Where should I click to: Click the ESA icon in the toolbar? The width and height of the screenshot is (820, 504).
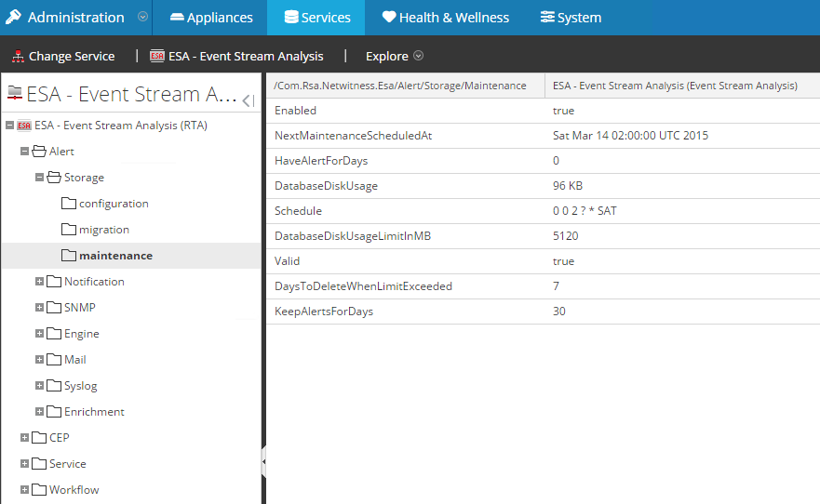pos(157,56)
